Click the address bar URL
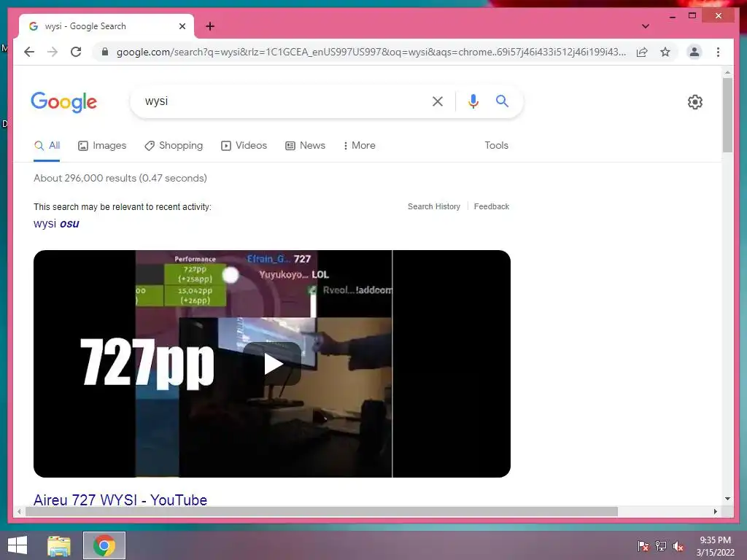Screen dimensions: 747x560 click(x=371, y=52)
